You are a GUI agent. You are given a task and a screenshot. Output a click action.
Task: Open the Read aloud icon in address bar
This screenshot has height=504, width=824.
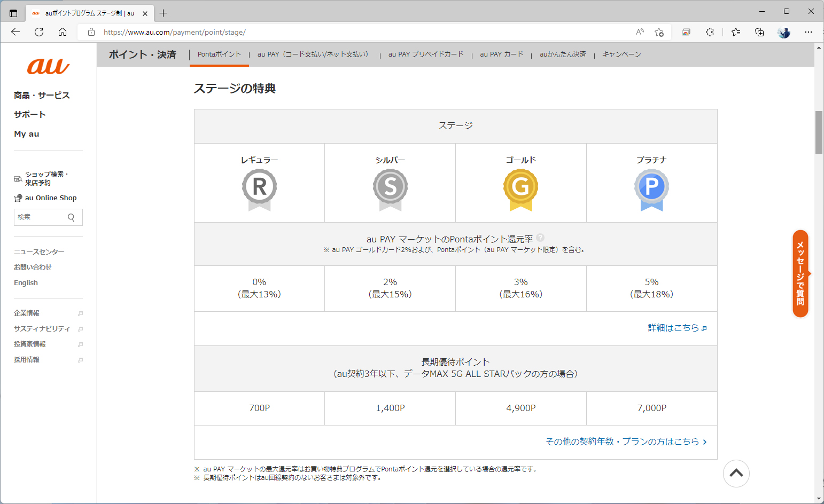[640, 32]
